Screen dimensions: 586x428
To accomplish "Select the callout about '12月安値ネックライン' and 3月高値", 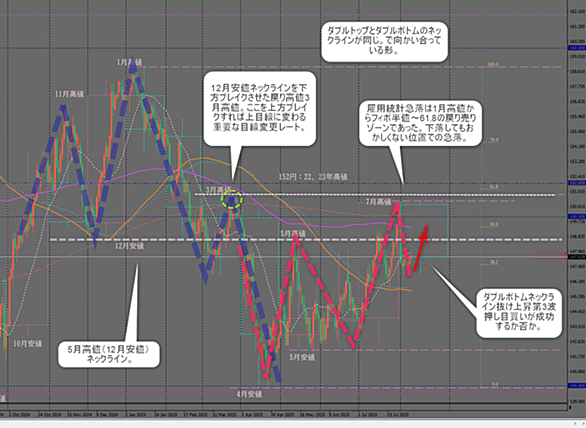I will (260, 108).
